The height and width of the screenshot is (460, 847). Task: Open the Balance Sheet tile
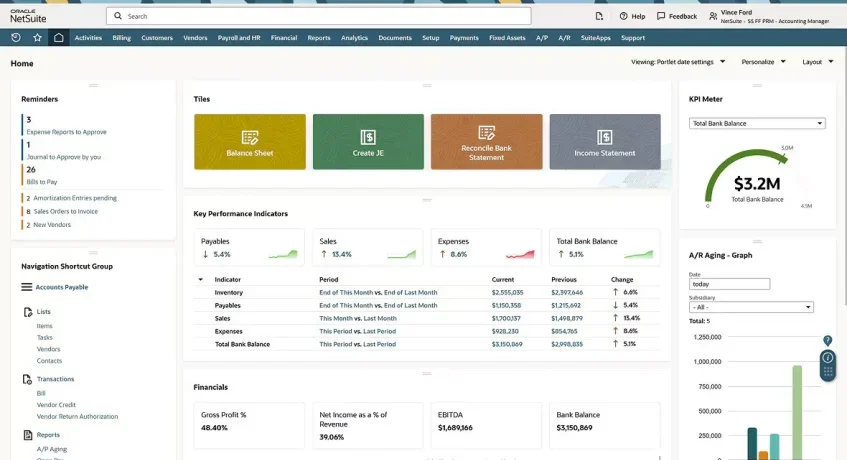250,141
